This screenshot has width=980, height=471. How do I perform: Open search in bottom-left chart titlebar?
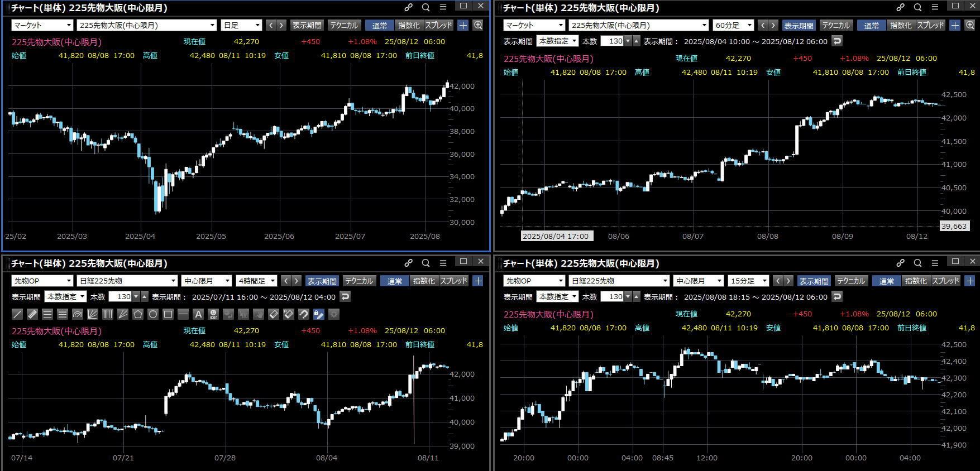point(426,263)
